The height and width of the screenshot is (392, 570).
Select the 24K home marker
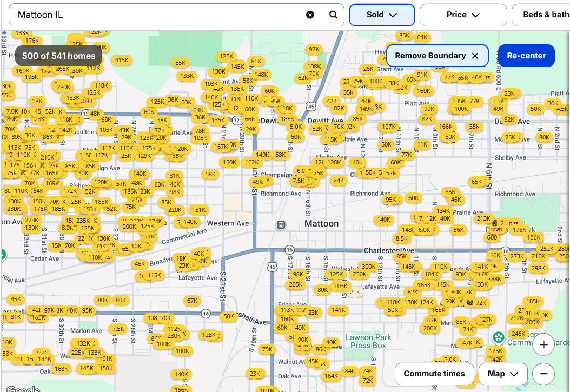click(338, 180)
